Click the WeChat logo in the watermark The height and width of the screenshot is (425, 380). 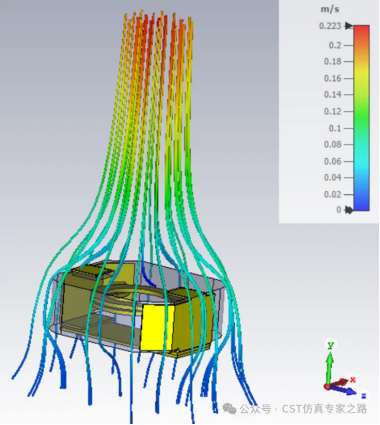pyautogui.click(x=230, y=408)
